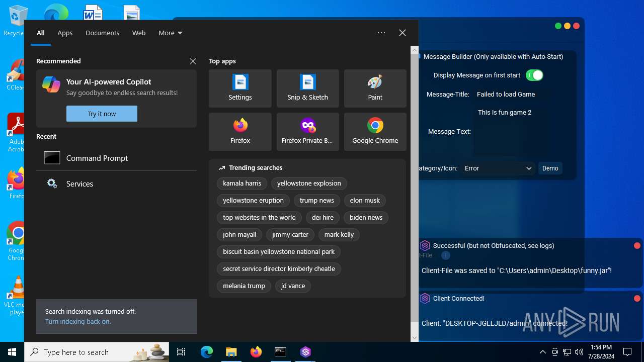Open network status in system tray
Image resolution: width=644 pixels, height=362 pixels.
567,352
